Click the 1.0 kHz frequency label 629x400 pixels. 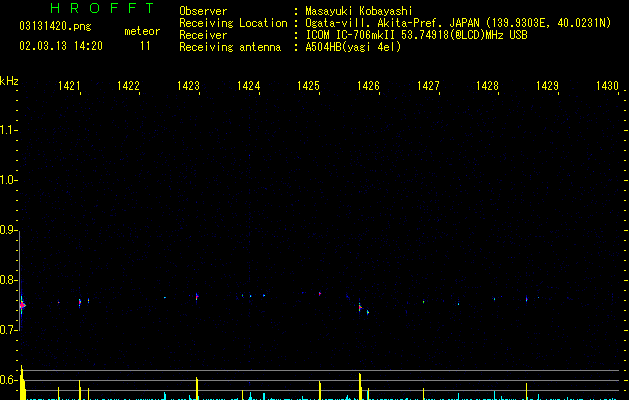[x=8, y=180]
